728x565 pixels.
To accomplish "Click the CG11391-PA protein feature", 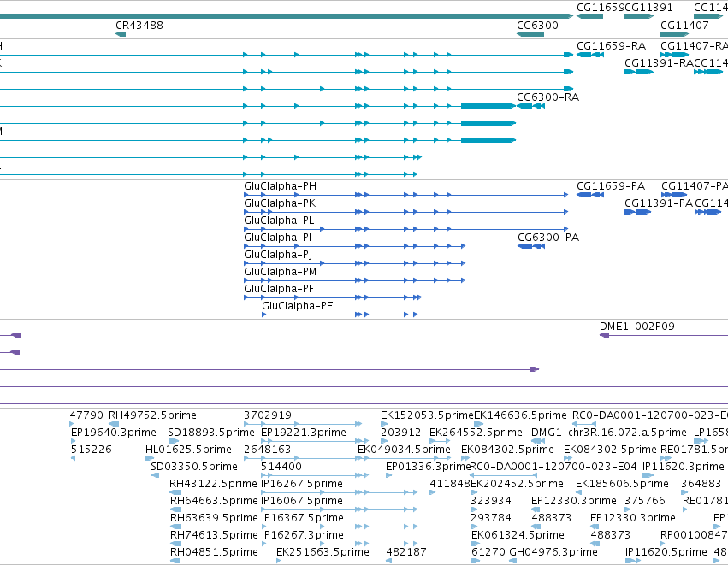I will (x=638, y=212).
